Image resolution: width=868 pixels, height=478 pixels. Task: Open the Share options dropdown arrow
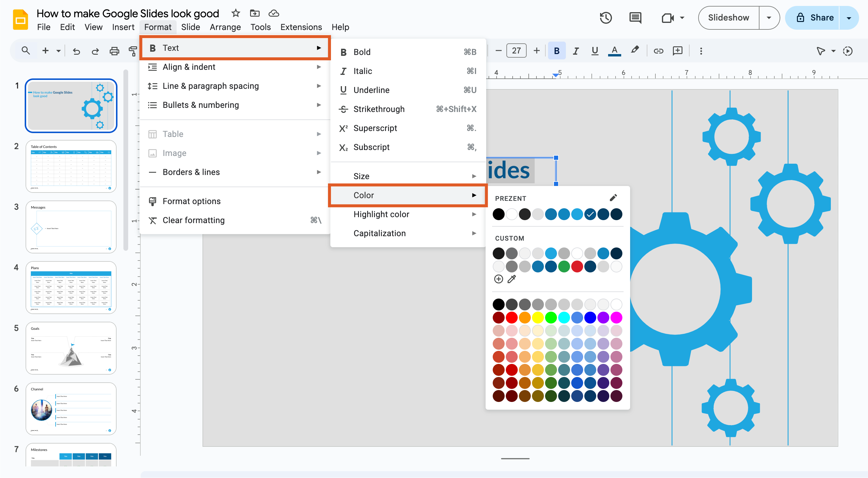click(849, 18)
